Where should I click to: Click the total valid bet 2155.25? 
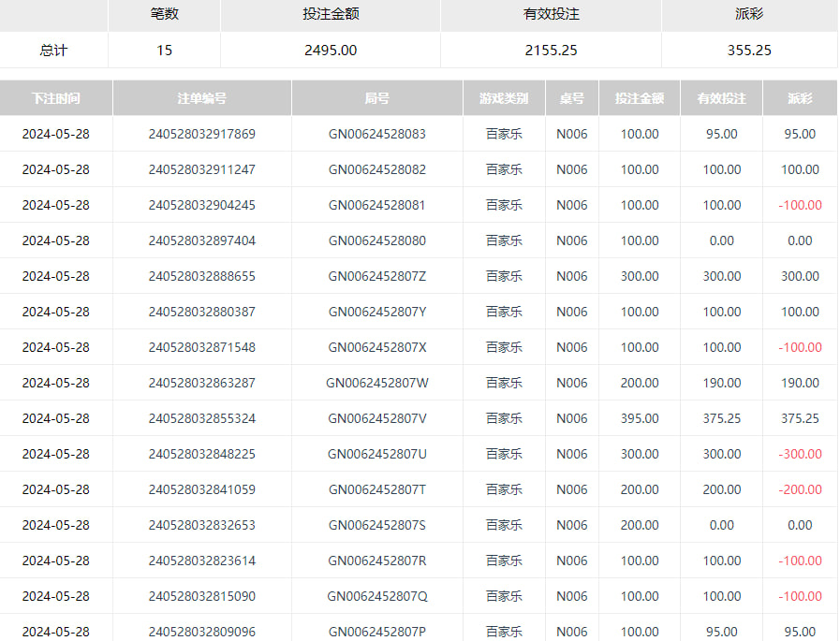click(551, 51)
